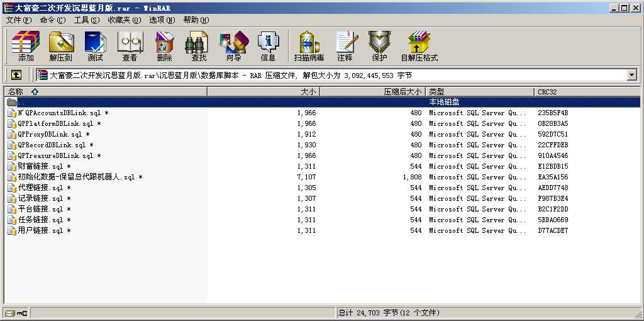This screenshot has width=644, height=321.
Task: Open the 选项(N) menu
Action: tap(162, 20)
